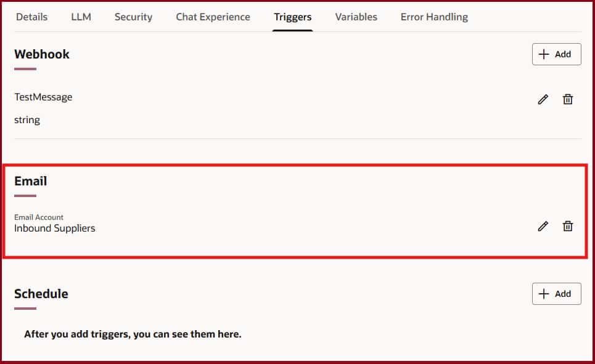Screen dimensions: 595x364
Task: Add a new Webhook trigger
Action: pyautogui.click(x=556, y=54)
